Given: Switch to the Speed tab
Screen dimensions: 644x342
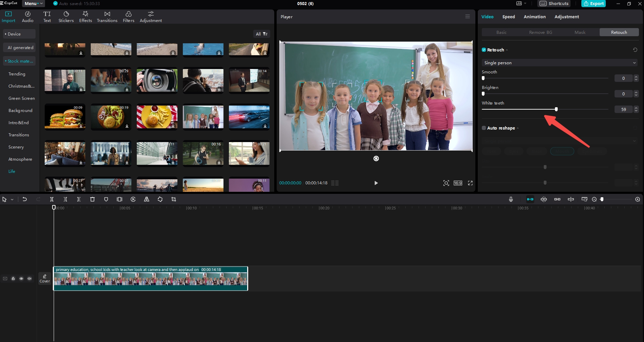Looking at the screenshot, I should coord(509,17).
